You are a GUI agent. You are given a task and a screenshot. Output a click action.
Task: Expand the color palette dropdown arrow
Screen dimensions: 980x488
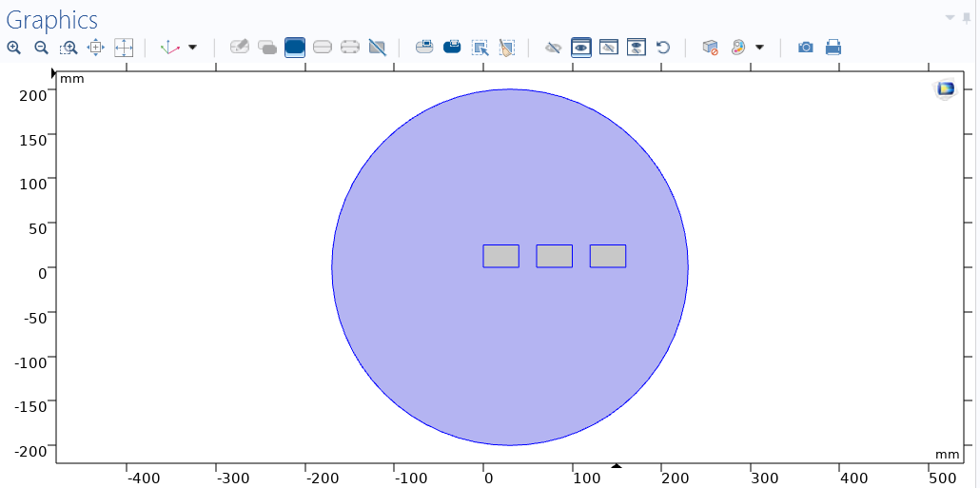759,47
